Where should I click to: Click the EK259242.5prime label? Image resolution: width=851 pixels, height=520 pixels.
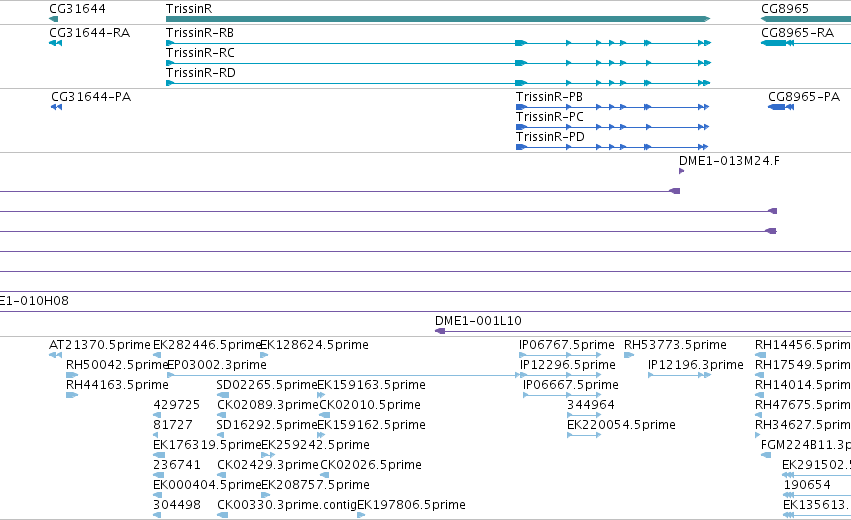point(315,445)
